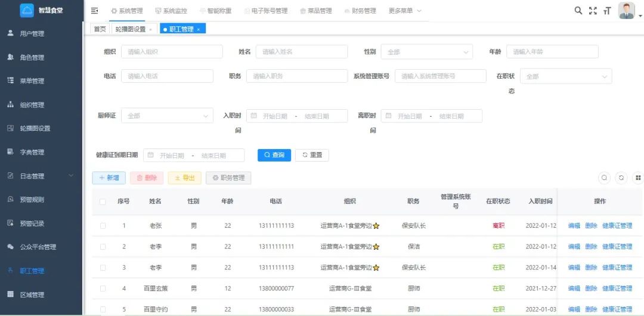Open the 厨师证 dropdown selector
Screen dimensions: 644x316
click(x=167, y=116)
